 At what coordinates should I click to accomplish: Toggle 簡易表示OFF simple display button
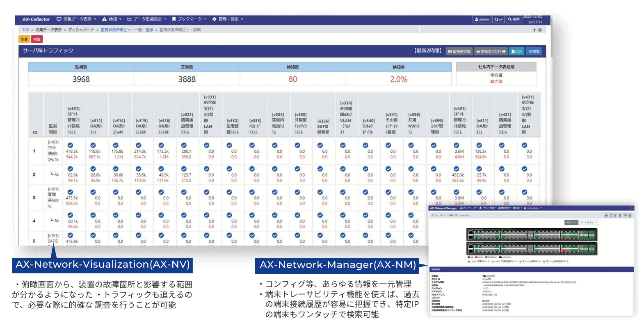491,51
